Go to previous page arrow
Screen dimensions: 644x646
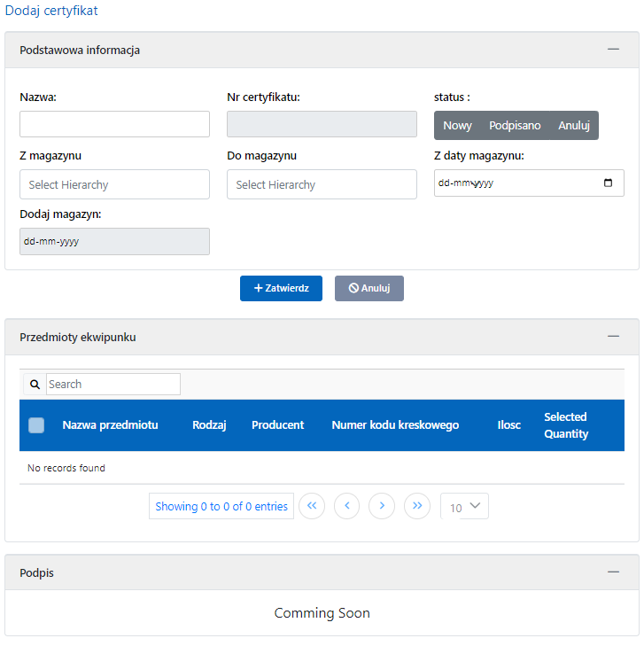(x=346, y=506)
